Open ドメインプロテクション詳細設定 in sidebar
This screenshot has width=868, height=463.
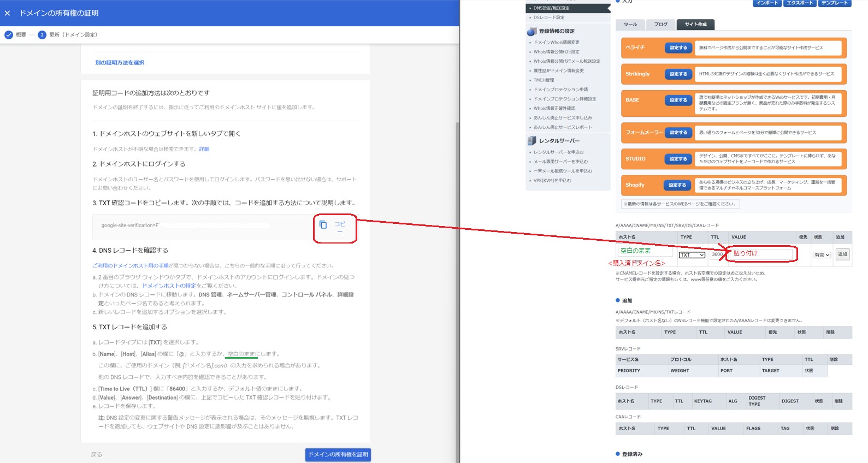pos(564,99)
